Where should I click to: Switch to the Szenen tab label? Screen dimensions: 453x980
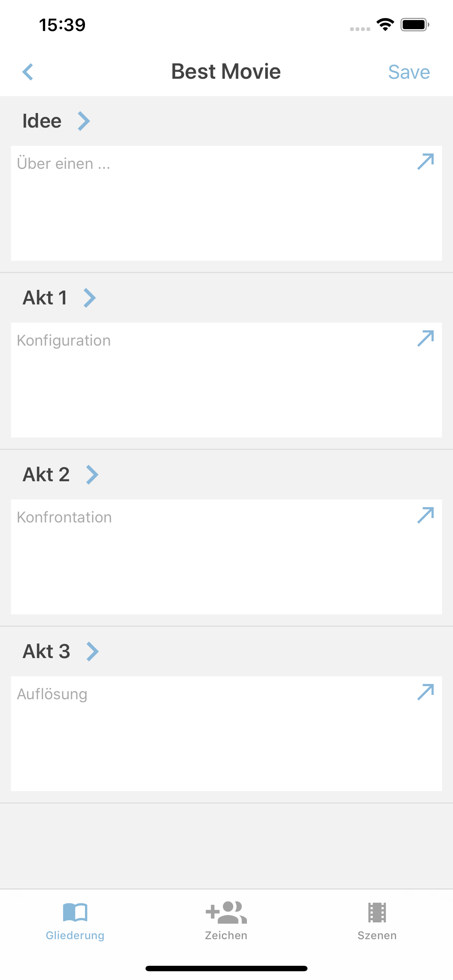point(377,936)
